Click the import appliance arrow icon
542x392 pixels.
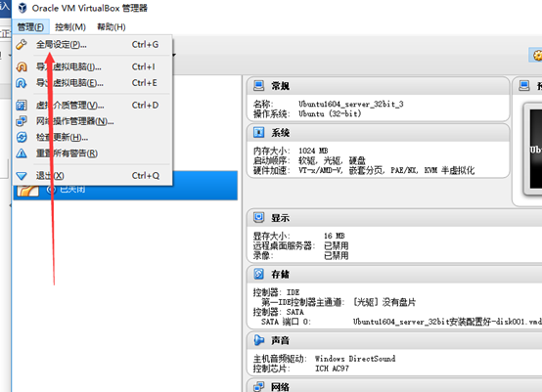click(22, 66)
